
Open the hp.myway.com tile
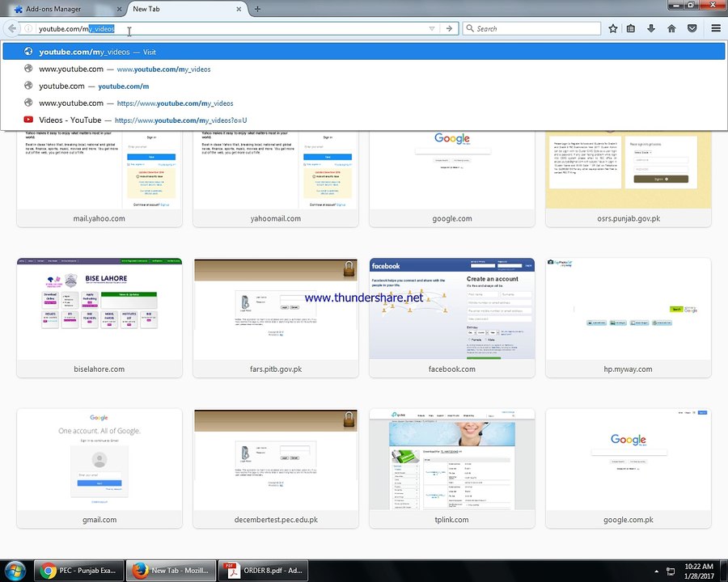(x=629, y=318)
